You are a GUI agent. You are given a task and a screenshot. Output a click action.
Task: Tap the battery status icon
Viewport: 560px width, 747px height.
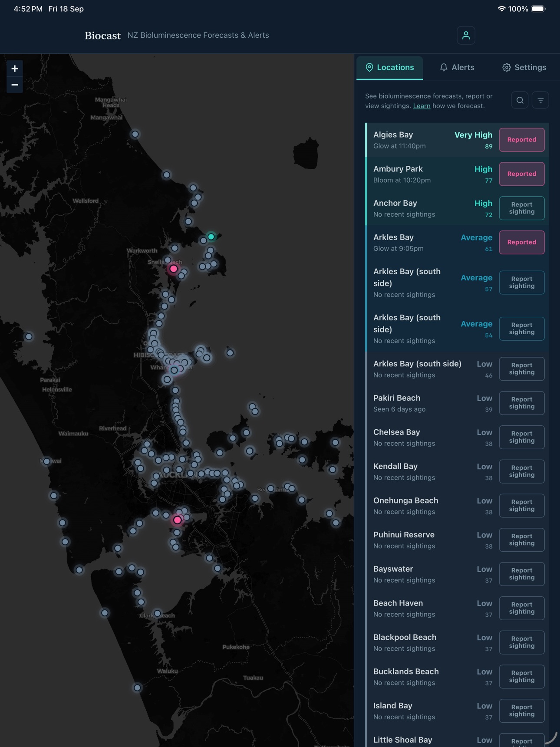point(538,9)
